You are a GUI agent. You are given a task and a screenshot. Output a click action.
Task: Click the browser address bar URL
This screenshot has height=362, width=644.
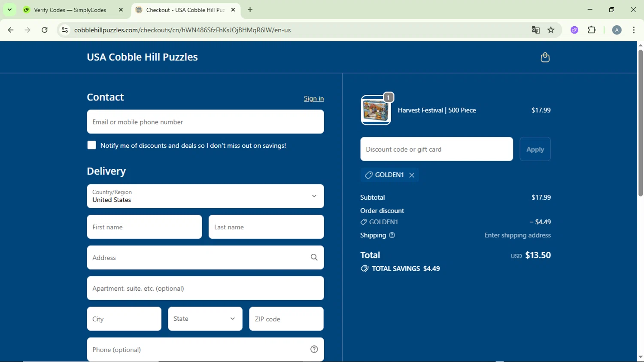tap(182, 30)
